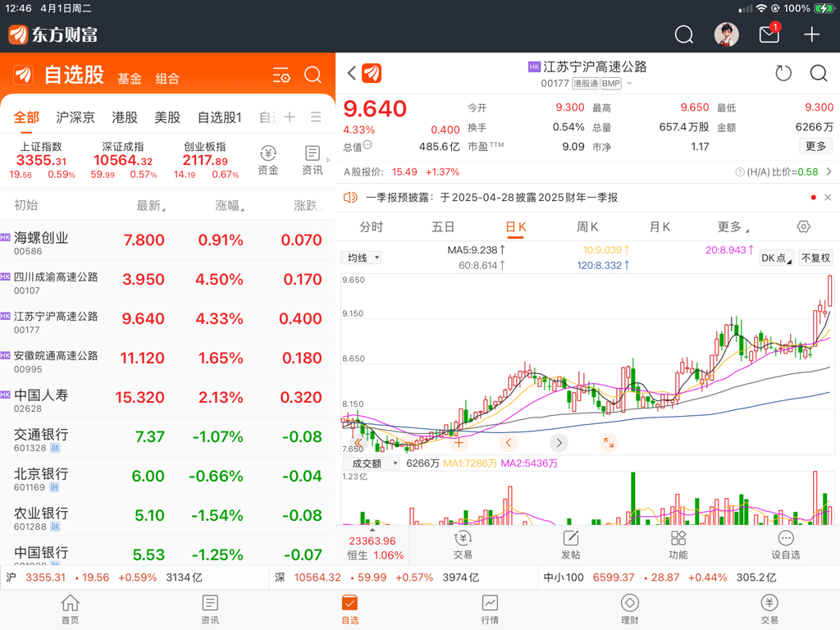Open 交易 in stock detail bar

click(x=463, y=545)
